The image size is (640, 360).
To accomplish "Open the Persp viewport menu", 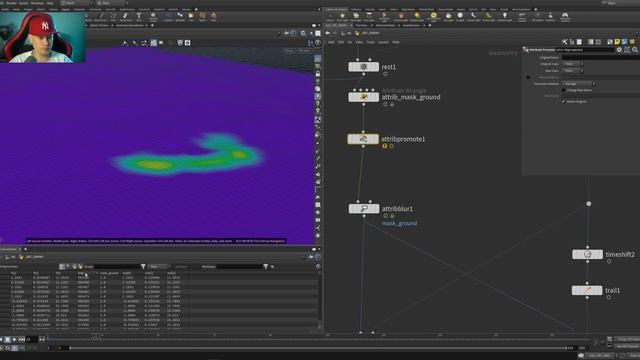I will [289, 51].
